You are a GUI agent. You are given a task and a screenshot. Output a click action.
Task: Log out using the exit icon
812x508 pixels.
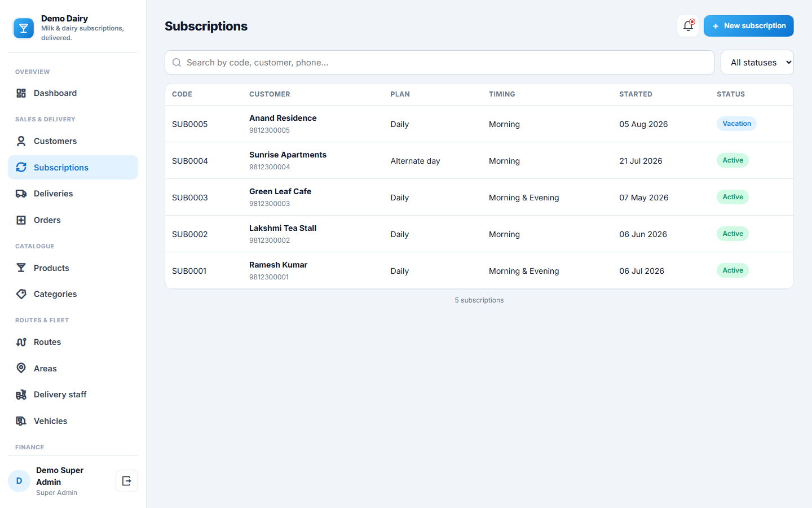(127, 481)
